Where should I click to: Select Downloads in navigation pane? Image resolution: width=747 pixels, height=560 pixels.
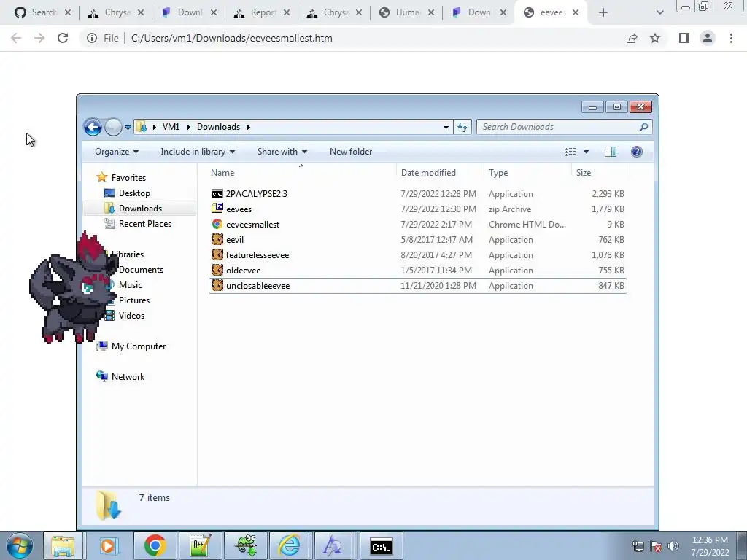140,208
